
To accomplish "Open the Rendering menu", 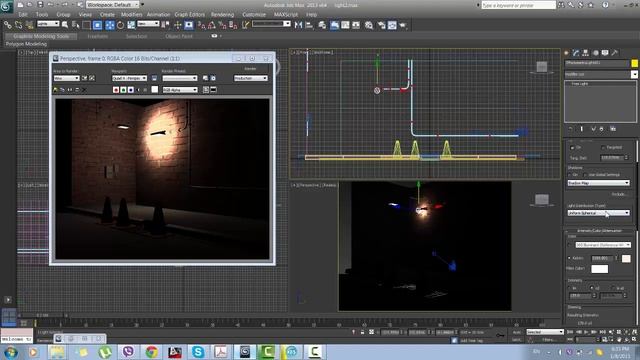I will click(x=222, y=14).
